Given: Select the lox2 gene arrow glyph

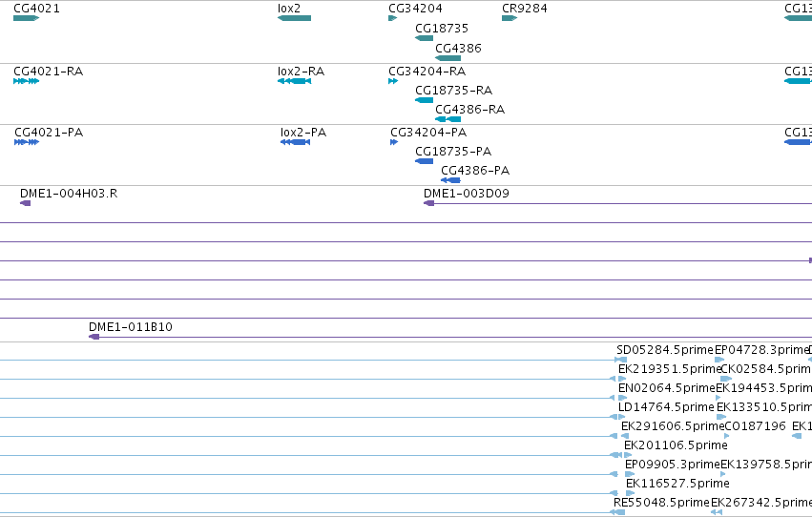Looking at the screenshot, I should (294, 18).
